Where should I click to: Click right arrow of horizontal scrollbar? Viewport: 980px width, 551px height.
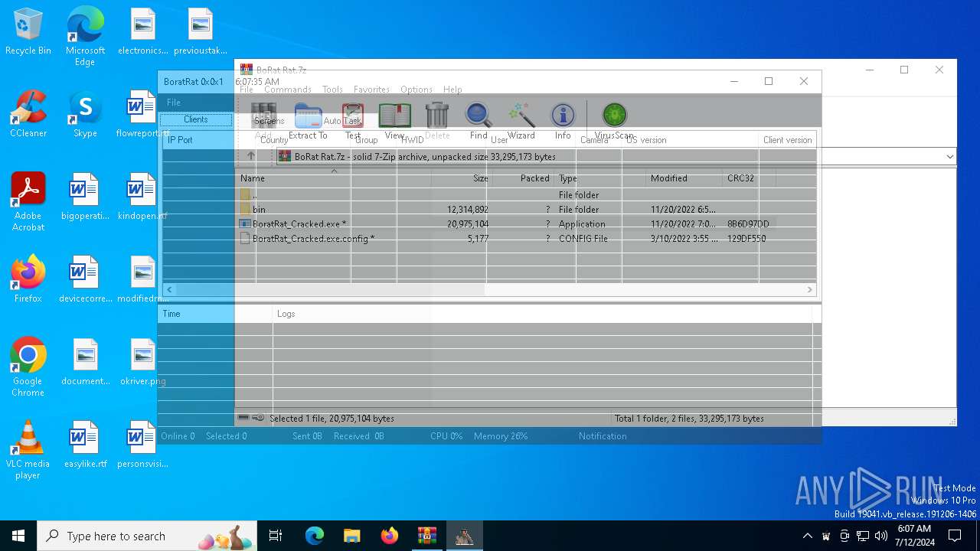809,289
